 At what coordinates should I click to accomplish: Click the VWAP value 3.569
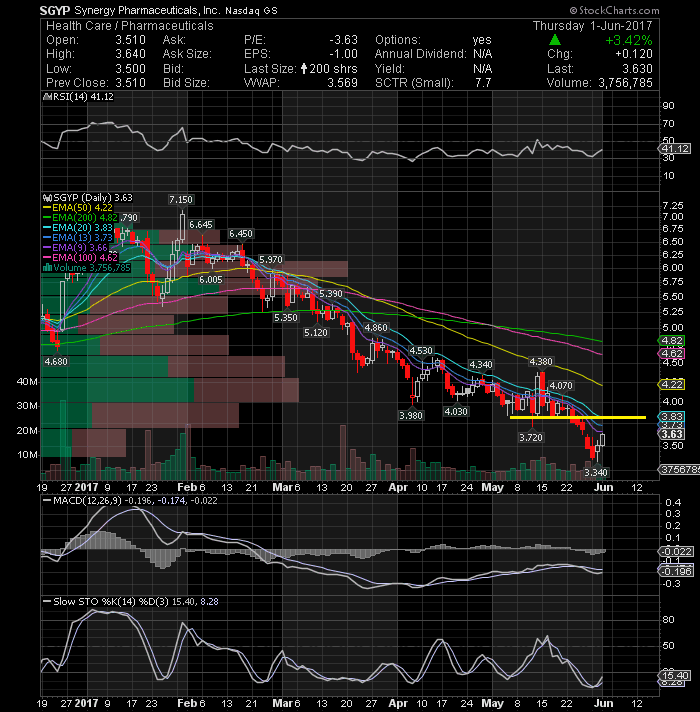pos(343,83)
